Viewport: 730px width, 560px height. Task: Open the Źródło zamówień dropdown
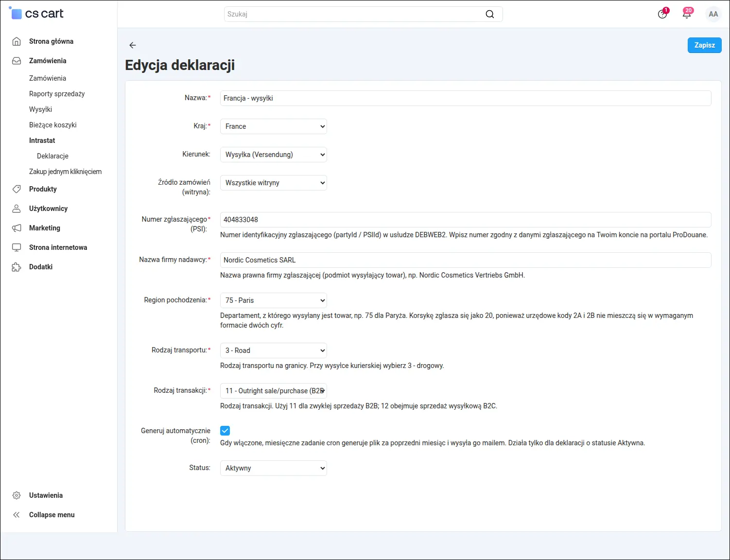(x=274, y=183)
